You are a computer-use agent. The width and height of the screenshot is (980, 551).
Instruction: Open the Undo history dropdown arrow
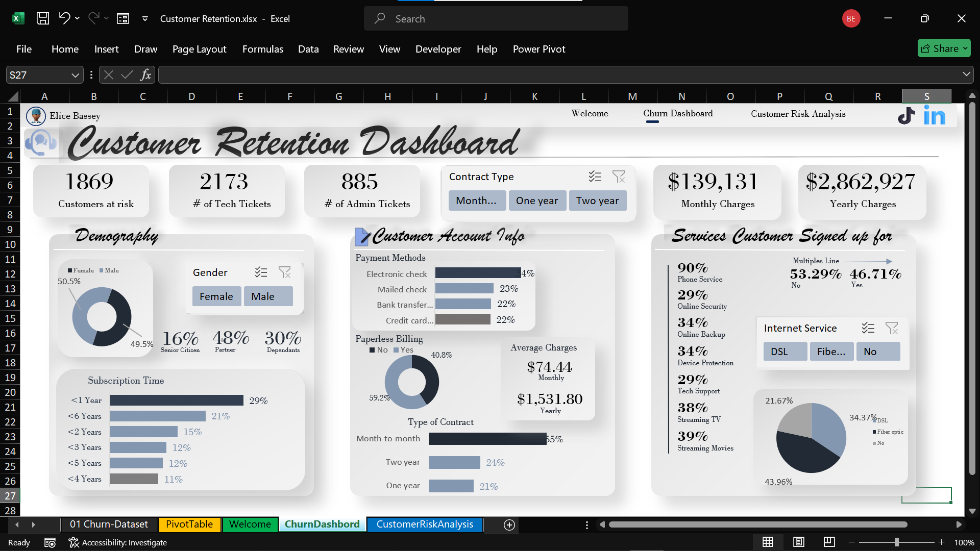[x=77, y=18]
